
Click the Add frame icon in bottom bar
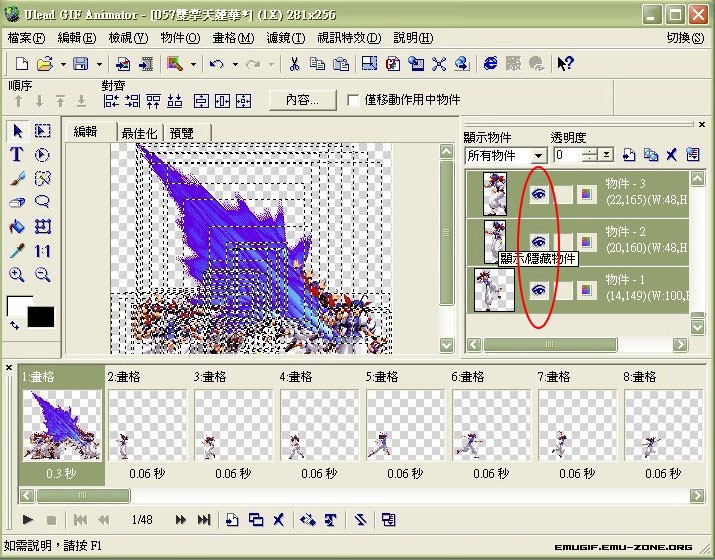pyautogui.click(x=232, y=519)
